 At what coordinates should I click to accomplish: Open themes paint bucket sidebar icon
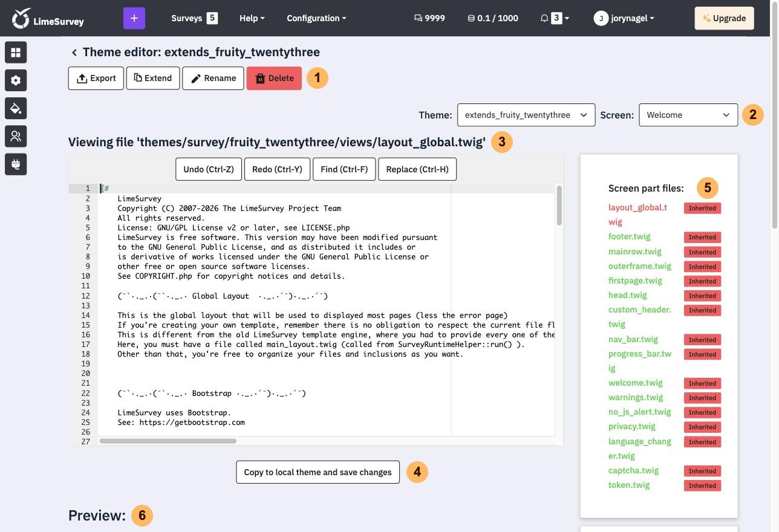pos(16,108)
